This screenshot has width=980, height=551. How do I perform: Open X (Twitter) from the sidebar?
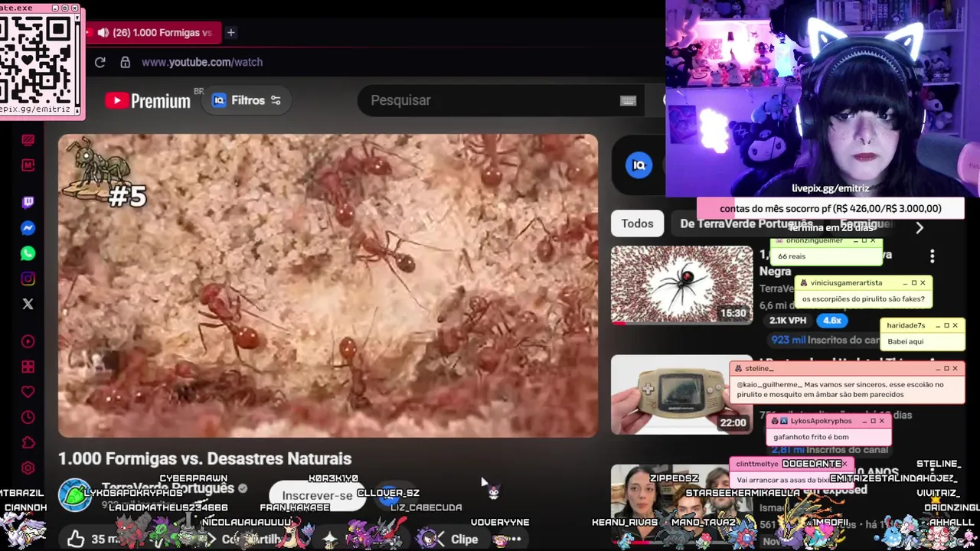point(28,304)
